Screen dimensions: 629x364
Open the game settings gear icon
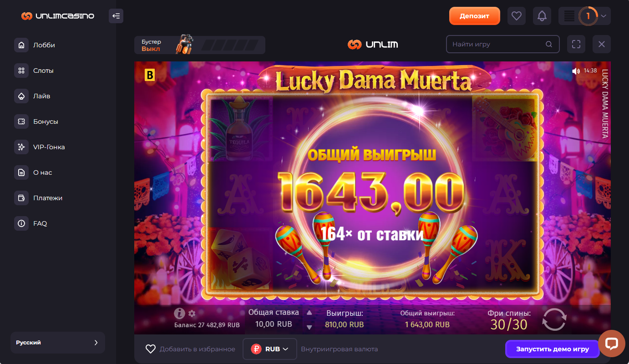(192, 313)
